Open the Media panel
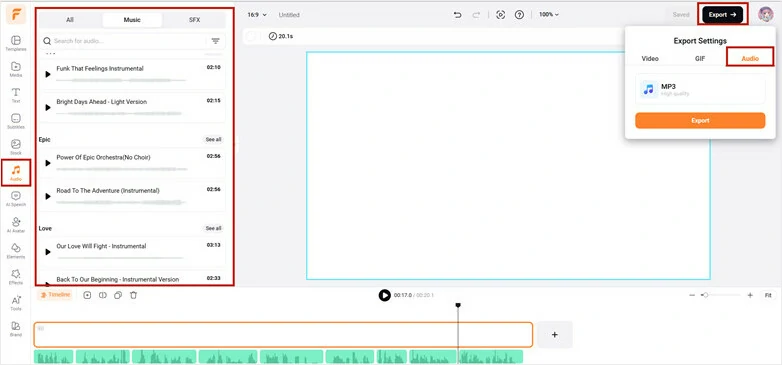Image resolution: width=782 pixels, height=365 pixels. pyautogui.click(x=16, y=69)
